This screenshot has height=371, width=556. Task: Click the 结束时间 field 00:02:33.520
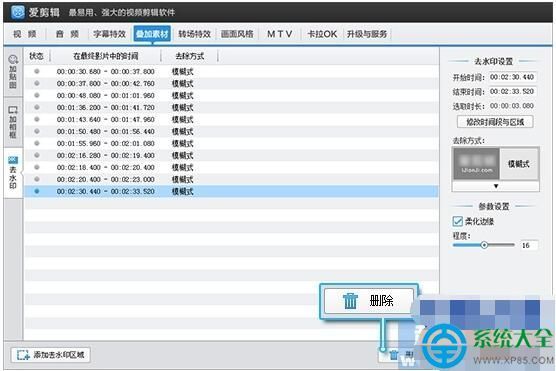click(x=512, y=92)
